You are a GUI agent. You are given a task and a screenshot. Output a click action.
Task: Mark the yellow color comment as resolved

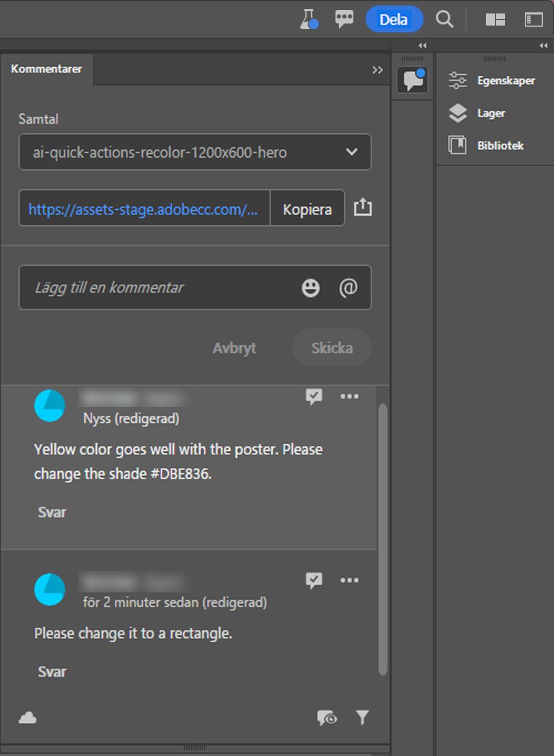coord(314,396)
